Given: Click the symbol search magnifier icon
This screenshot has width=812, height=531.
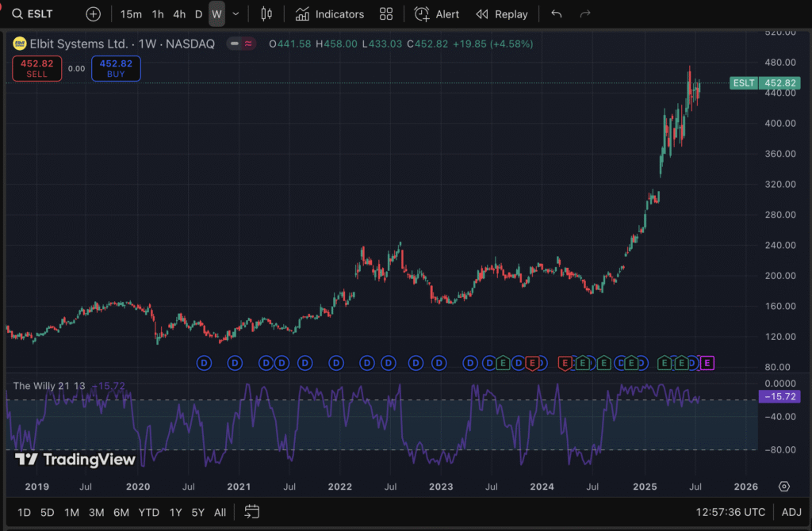Looking at the screenshot, I should click(16, 14).
